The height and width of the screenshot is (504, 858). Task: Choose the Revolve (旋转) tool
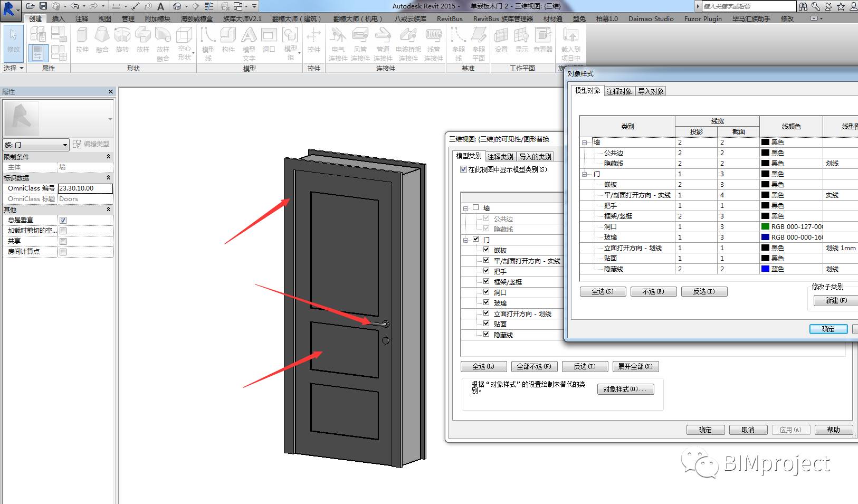(x=122, y=40)
